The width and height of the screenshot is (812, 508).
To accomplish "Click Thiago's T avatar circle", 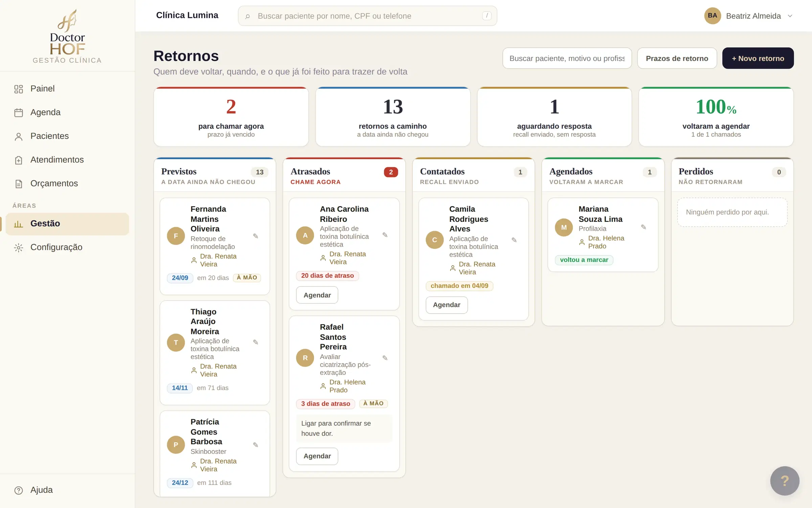I will pos(176,342).
